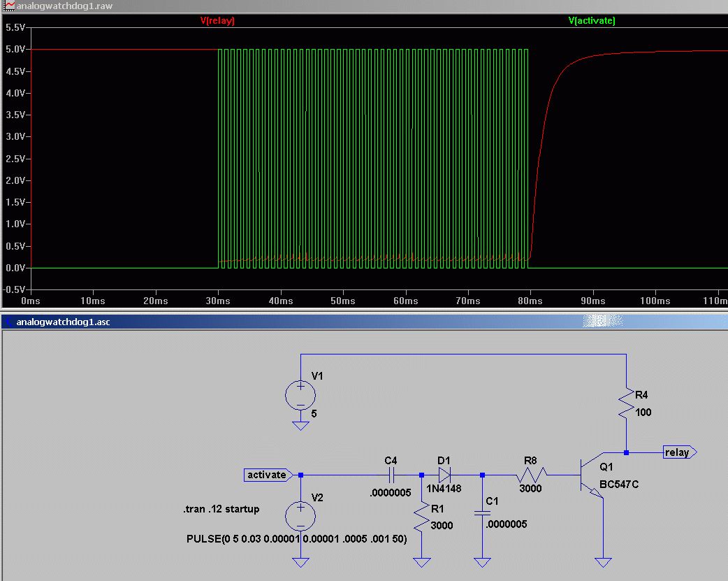728x581 pixels.
Task: Click the V[relay] trace label
Action: (217, 21)
